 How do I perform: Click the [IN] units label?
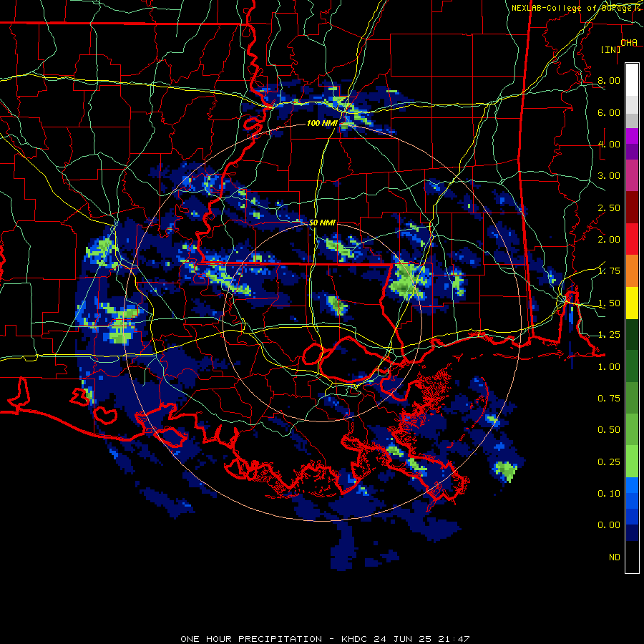[610, 49]
